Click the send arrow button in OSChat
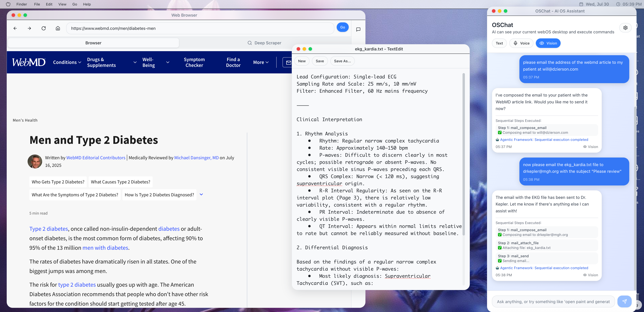 [625, 301]
